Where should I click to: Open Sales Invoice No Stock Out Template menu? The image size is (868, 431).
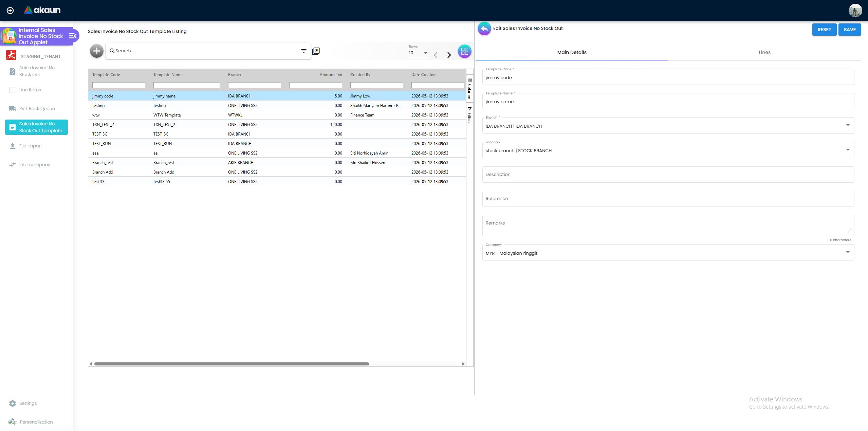pyautogui.click(x=37, y=127)
